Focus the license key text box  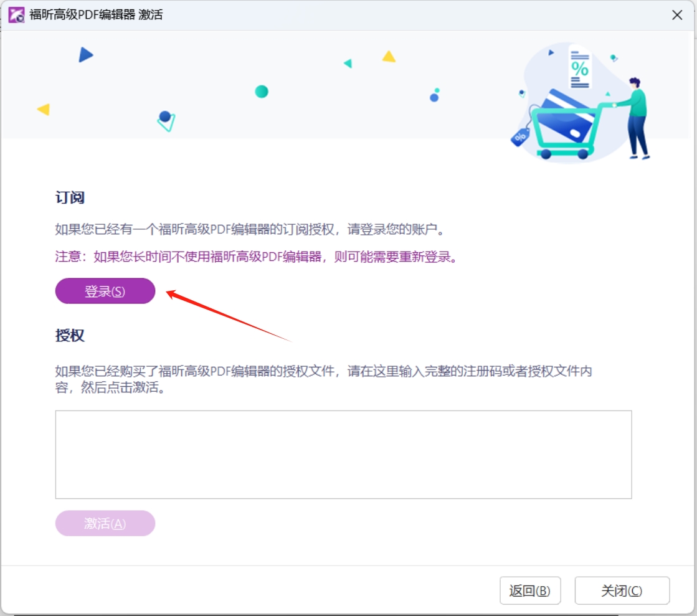[x=343, y=454]
